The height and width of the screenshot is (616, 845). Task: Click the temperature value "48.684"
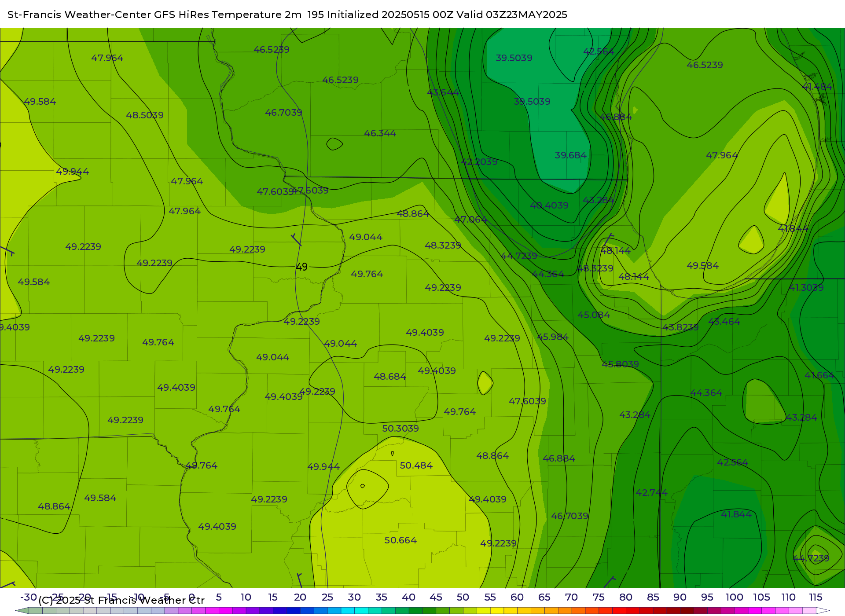pyautogui.click(x=390, y=376)
